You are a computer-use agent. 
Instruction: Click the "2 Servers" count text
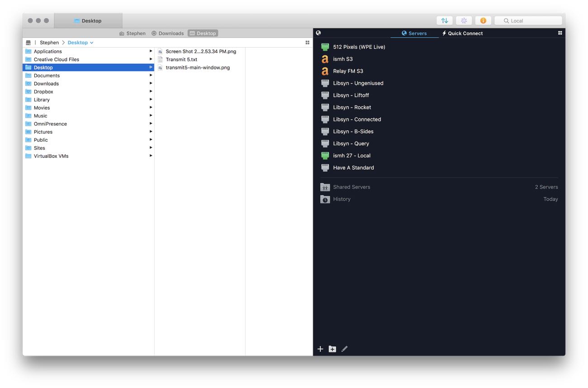(x=546, y=187)
